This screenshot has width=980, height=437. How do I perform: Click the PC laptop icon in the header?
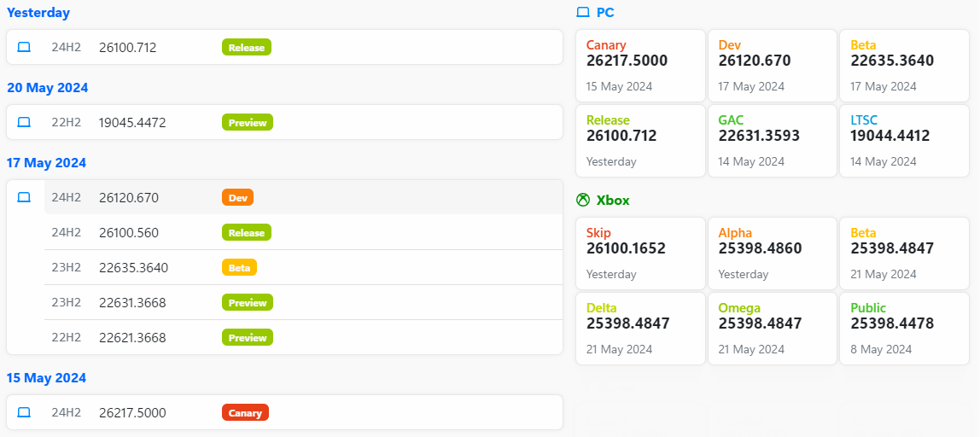582,12
